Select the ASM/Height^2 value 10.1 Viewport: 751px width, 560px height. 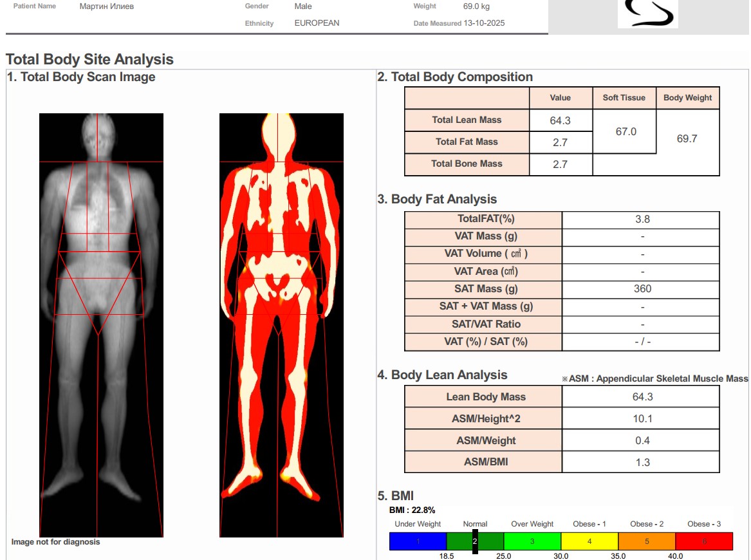642,419
